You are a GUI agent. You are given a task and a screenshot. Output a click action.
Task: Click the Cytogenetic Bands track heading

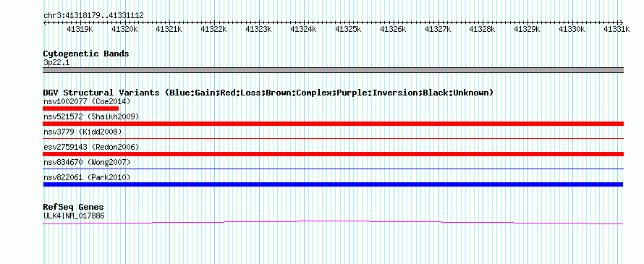pyautogui.click(x=86, y=54)
